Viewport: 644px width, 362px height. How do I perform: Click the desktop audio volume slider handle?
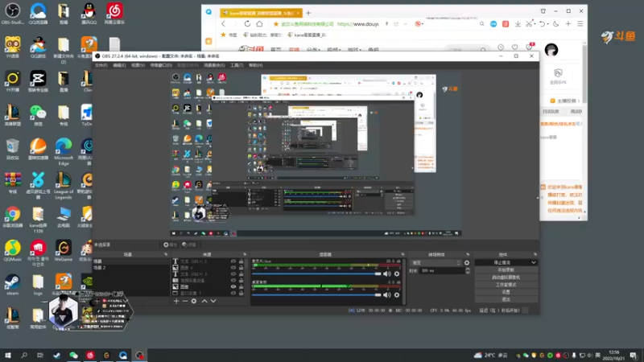coord(378,294)
